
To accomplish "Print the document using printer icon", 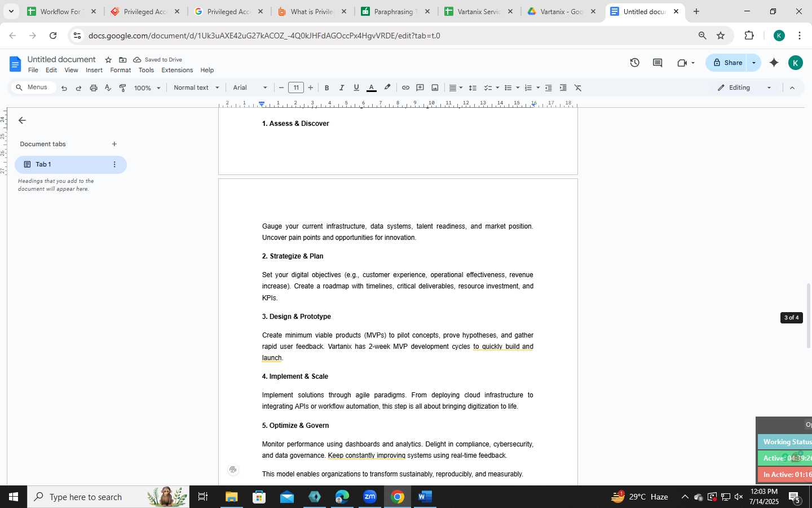I will 94,88.
